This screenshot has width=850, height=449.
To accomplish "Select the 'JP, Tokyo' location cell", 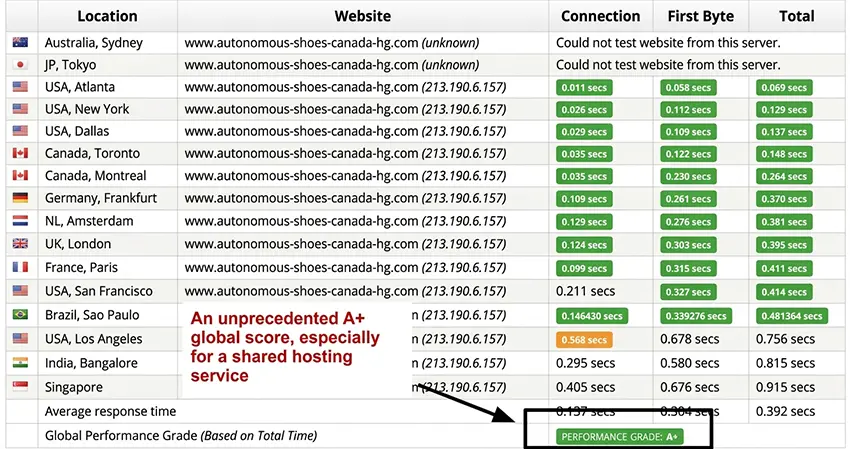I will point(107,65).
